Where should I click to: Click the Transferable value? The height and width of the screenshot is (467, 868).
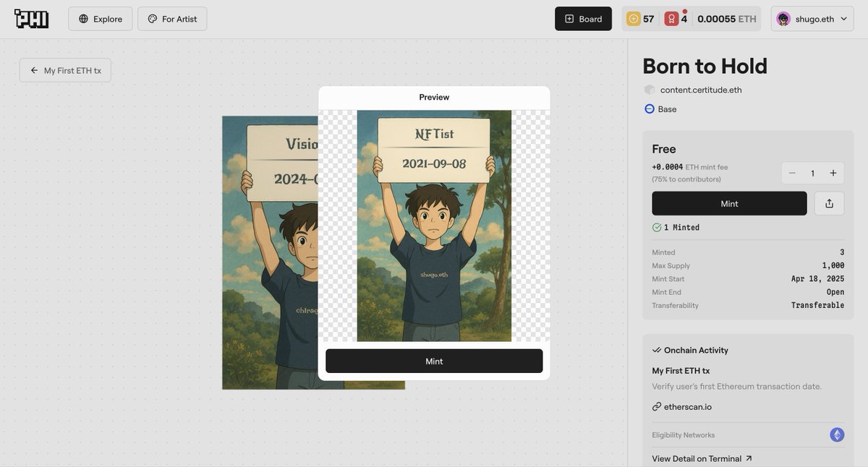point(818,305)
